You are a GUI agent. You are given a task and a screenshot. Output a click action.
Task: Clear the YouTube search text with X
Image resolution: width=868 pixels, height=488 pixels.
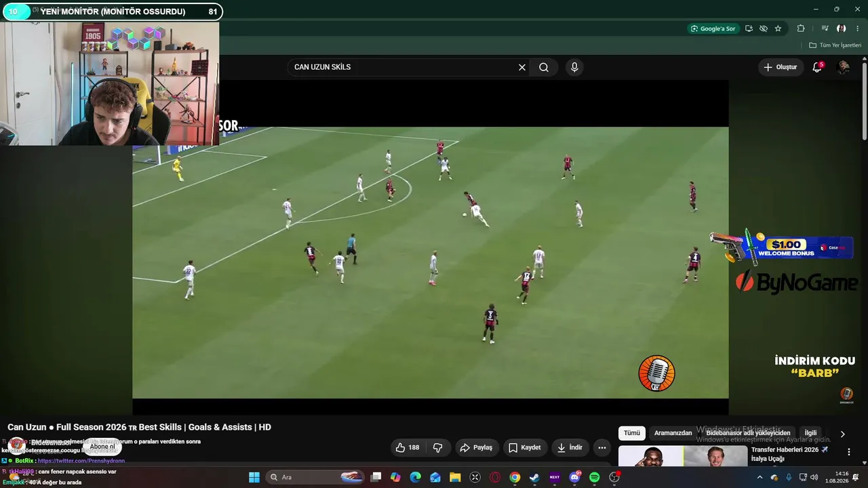(x=522, y=67)
